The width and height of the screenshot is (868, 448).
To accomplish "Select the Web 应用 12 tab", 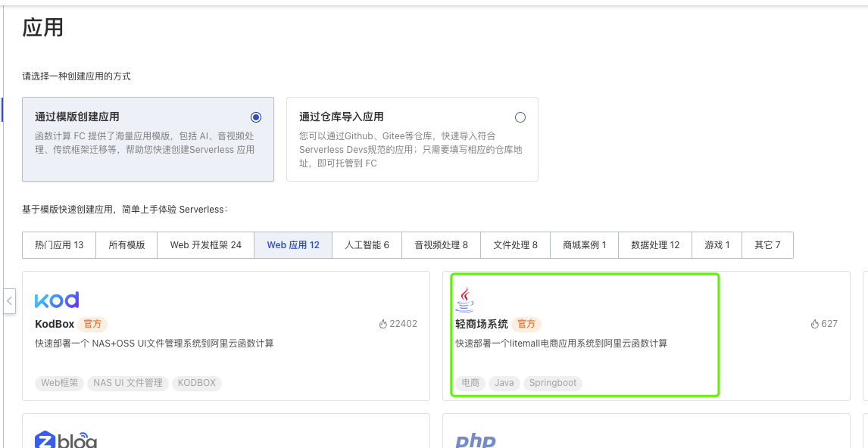I will 293,245.
